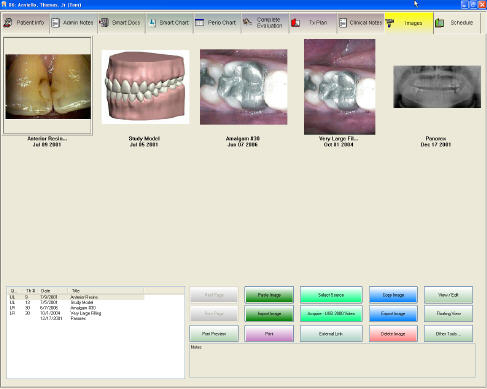487x389 pixels.
Task: Switch to the Clinical Notes tab
Action: tap(361, 23)
